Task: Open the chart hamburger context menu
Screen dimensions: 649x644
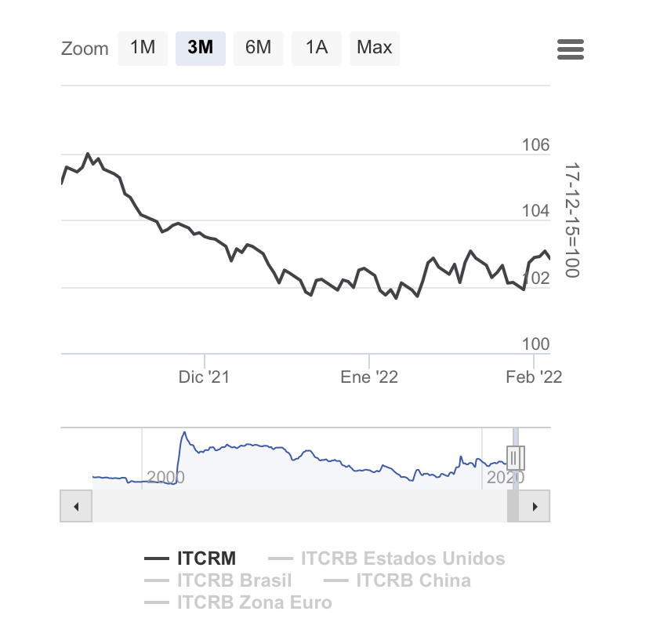Action: tap(571, 49)
